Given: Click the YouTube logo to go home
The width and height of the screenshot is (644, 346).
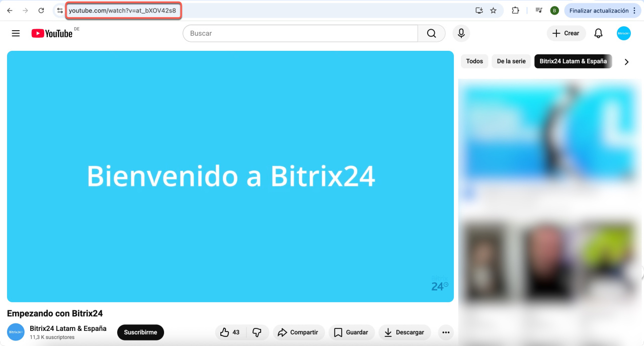Looking at the screenshot, I should (x=52, y=33).
